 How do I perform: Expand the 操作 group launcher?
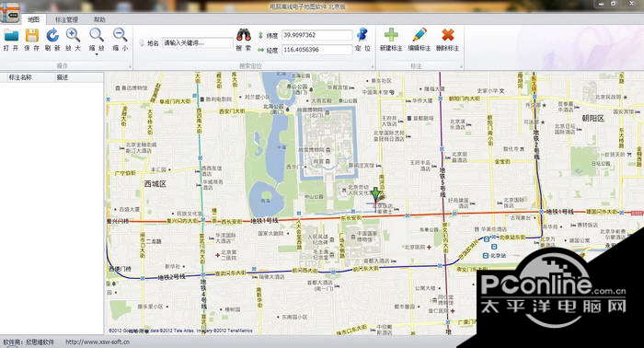point(131,66)
